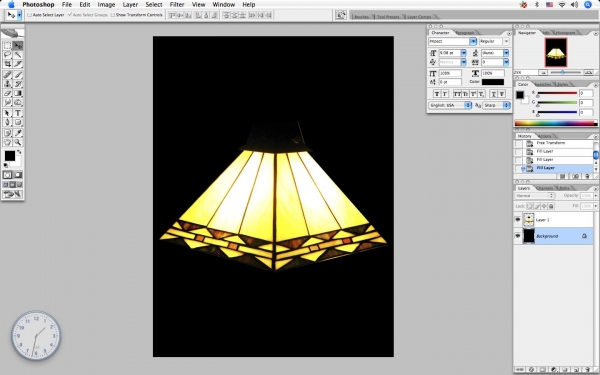This screenshot has height=375, width=600.
Task: Switch to Standard editing mode button
Action: [7, 175]
